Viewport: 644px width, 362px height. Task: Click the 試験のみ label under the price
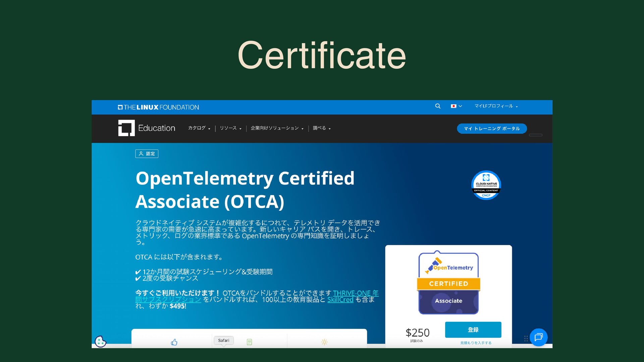pyautogui.click(x=417, y=341)
